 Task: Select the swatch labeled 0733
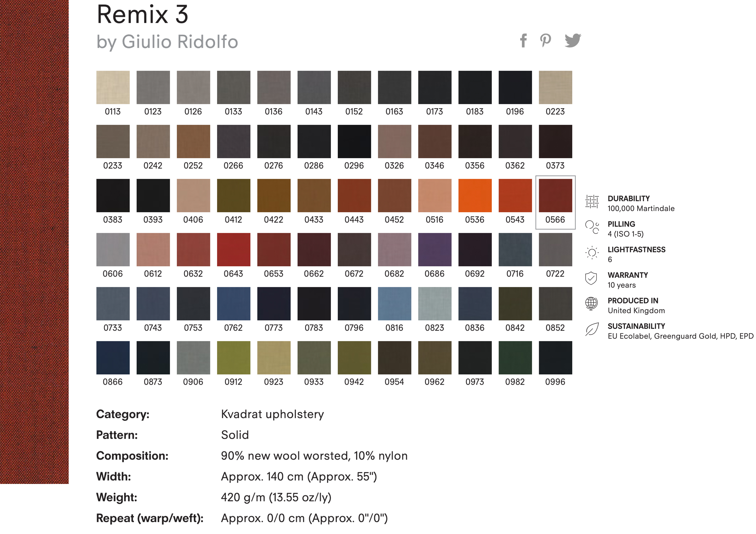click(x=113, y=304)
